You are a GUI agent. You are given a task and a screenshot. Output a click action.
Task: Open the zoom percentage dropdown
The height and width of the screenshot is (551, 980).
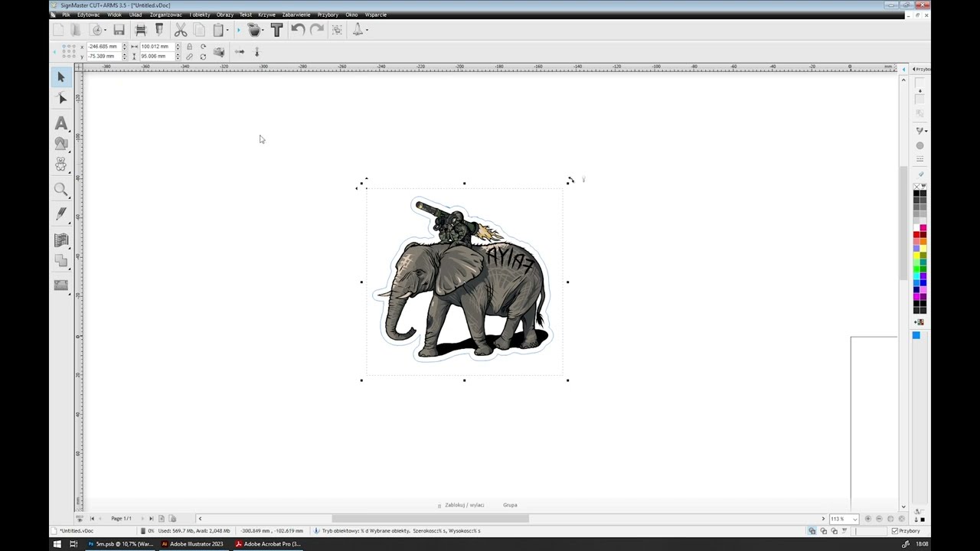coord(855,519)
